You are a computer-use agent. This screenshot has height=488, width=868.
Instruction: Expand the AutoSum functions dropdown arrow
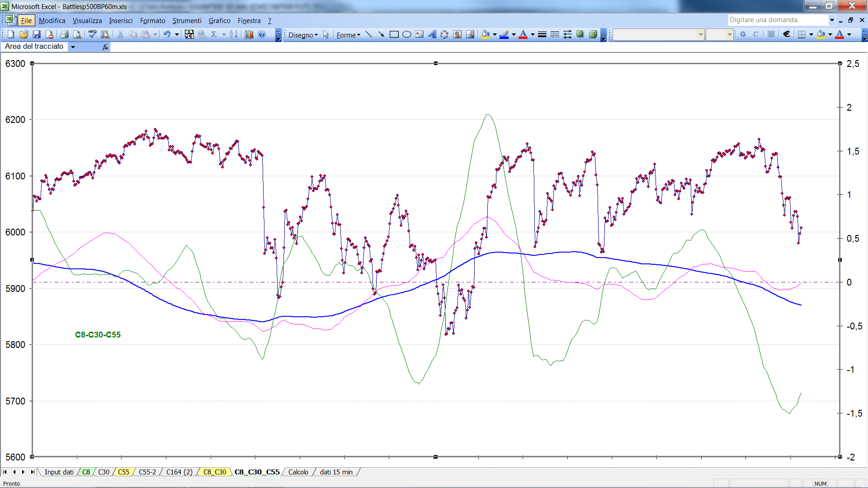click(x=224, y=34)
